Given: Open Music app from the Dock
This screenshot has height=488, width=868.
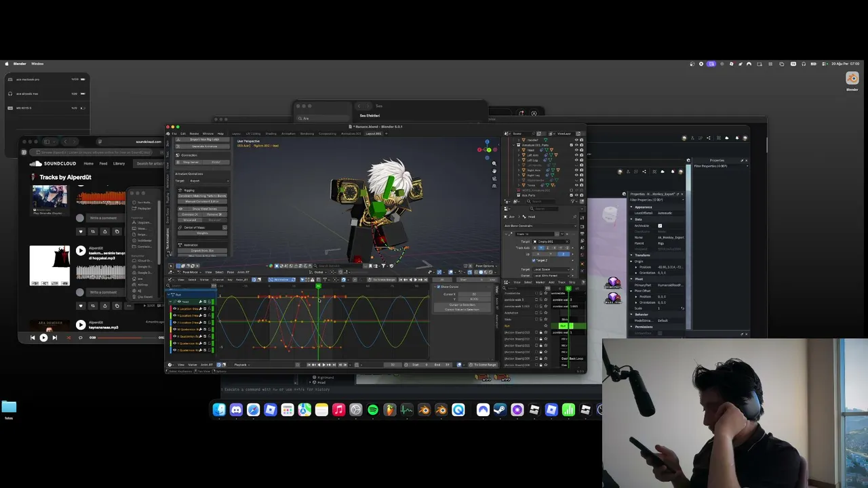Looking at the screenshot, I should 338,409.
